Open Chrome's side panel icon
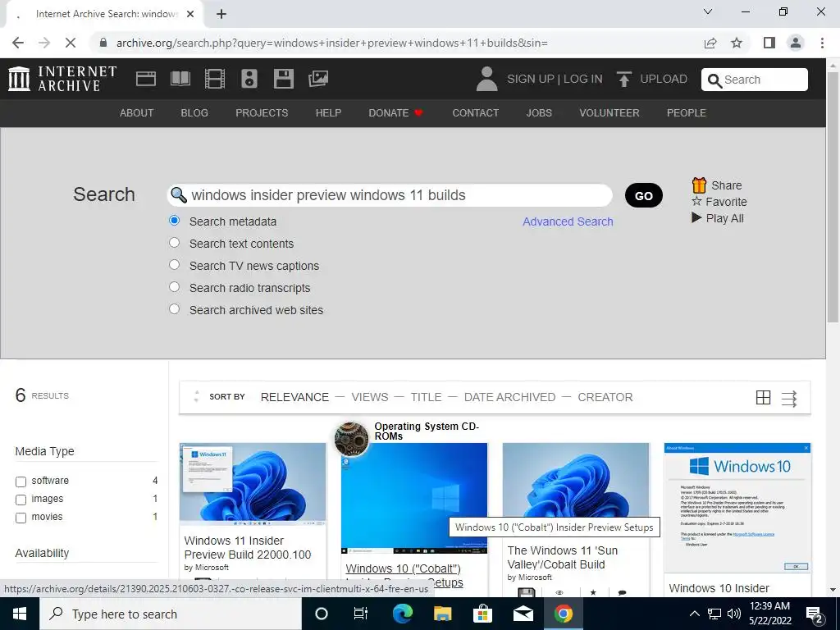 (769, 43)
